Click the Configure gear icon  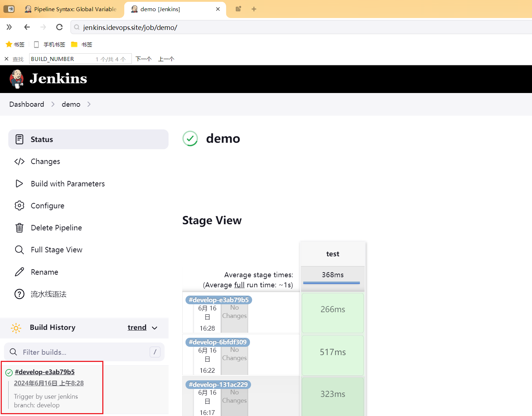click(19, 205)
